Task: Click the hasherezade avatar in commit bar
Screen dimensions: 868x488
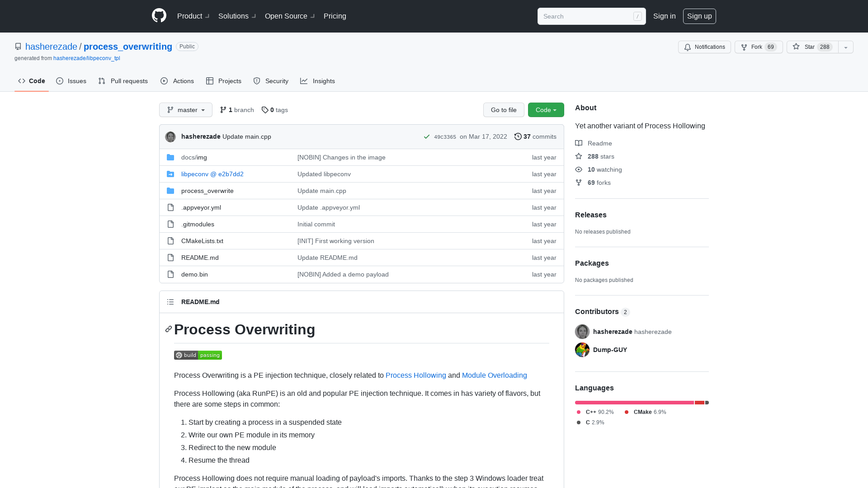Action: click(x=170, y=136)
